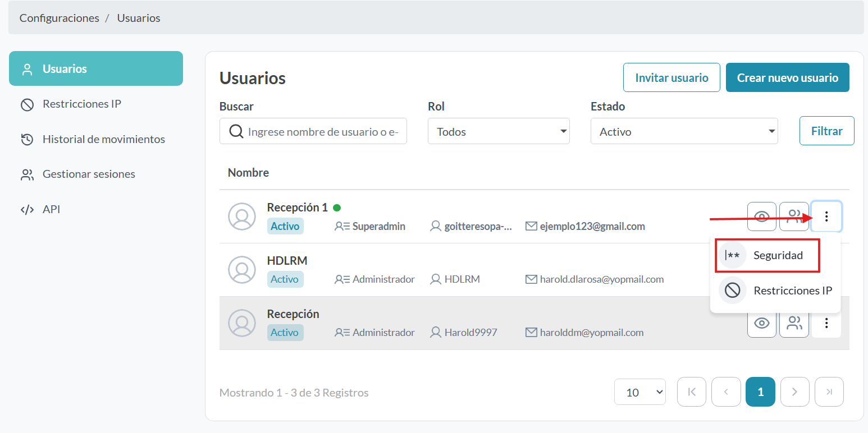Open three-dot menu for Recepción 1

pyautogui.click(x=826, y=216)
